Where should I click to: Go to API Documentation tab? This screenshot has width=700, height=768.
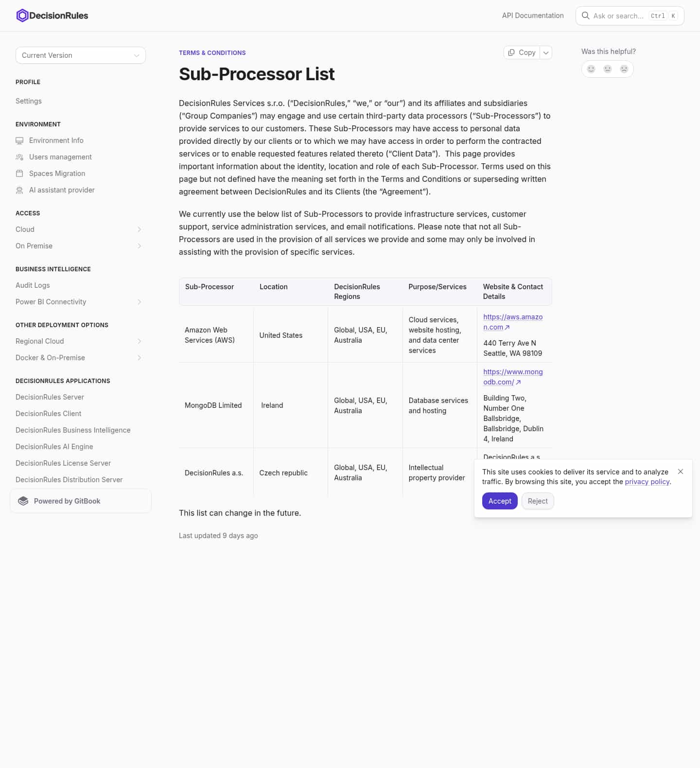[533, 16]
